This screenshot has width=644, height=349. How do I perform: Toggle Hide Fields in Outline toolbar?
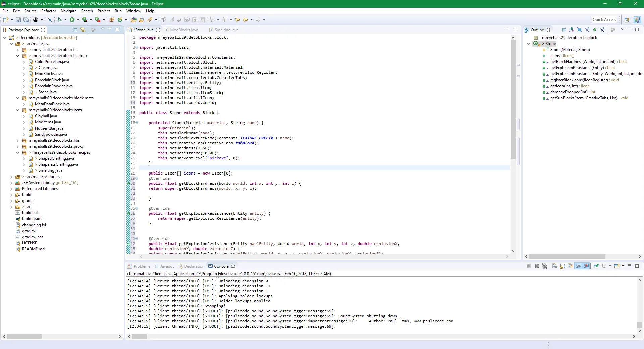(x=579, y=30)
